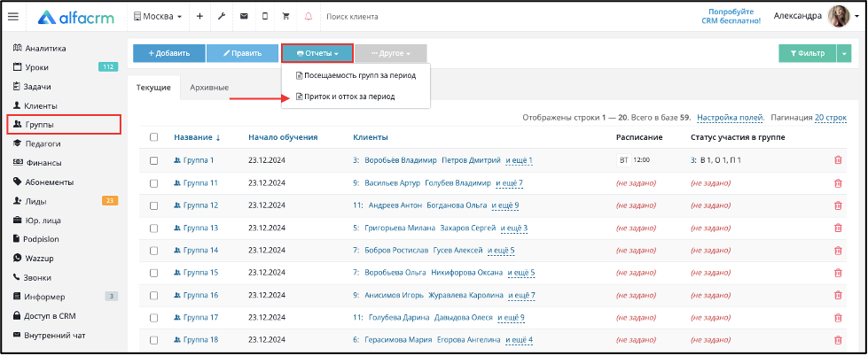
Task: Switch to the Архивные tab
Action: [209, 88]
